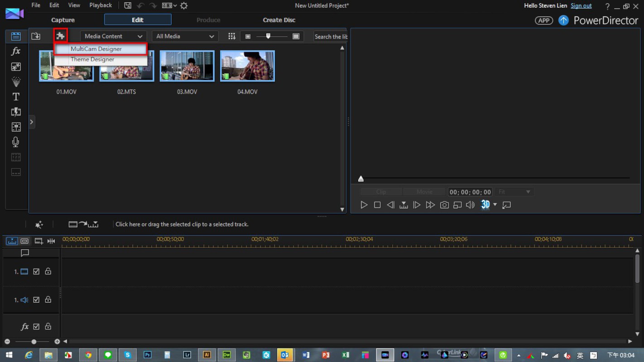The width and height of the screenshot is (644, 362).
Task: Open preferences gear icon
Action: click(184, 5)
